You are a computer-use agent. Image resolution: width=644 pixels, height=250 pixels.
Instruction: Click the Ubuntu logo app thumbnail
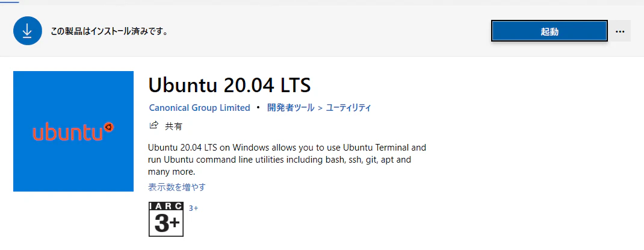coord(73,131)
